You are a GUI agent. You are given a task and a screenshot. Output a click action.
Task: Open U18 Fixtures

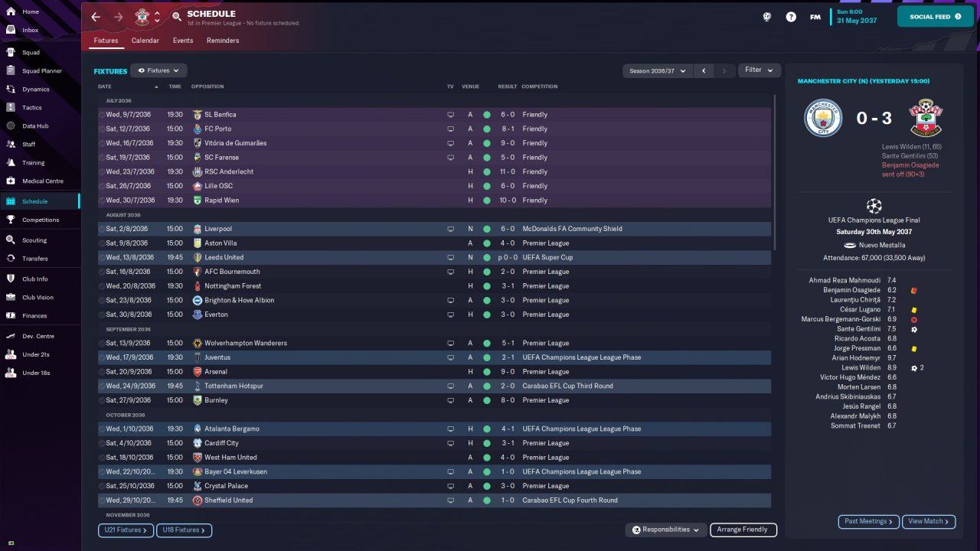click(184, 530)
